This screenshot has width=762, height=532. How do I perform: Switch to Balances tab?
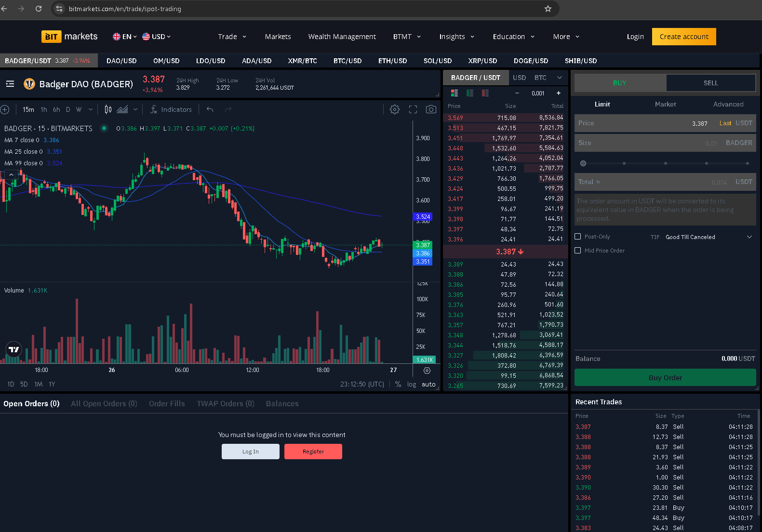(x=282, y=403)
